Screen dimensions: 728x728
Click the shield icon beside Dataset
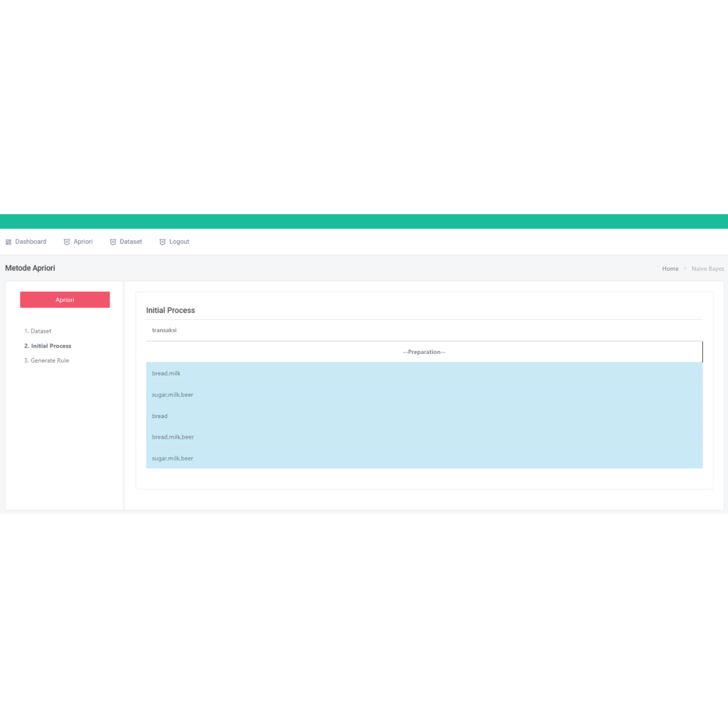coord(113,242)
